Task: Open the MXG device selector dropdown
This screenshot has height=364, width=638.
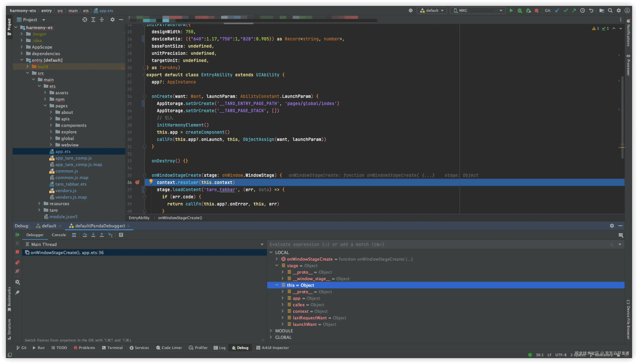Action: point(478,10)
